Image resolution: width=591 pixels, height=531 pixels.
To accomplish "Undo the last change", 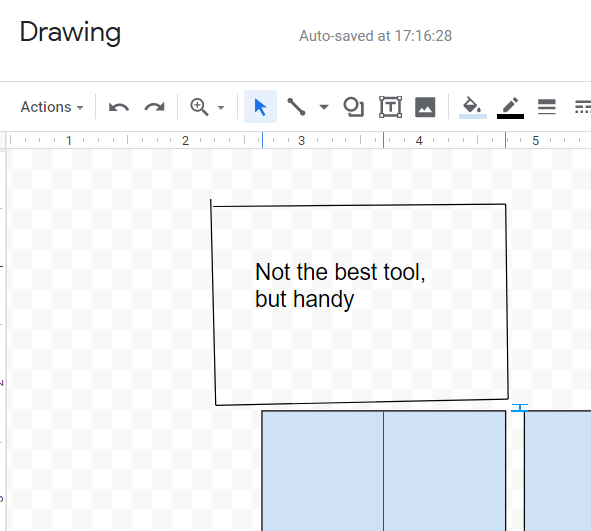I will (x=118, y=107).
